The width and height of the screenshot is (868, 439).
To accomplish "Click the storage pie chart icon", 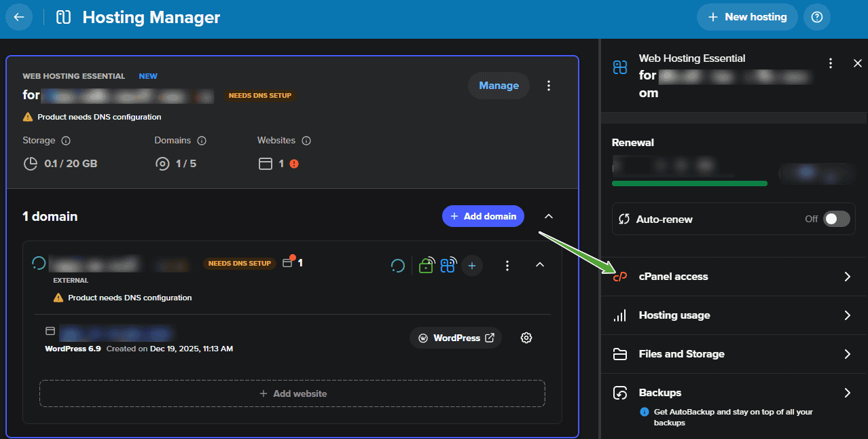I will (x=31, y=164).
